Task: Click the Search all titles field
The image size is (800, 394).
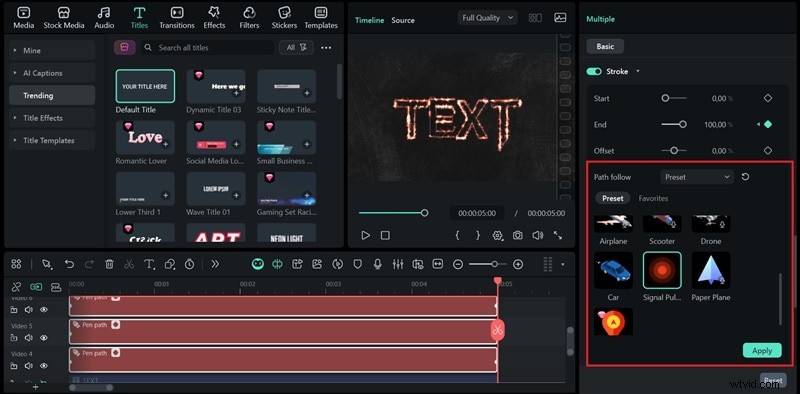Action: 207,47
